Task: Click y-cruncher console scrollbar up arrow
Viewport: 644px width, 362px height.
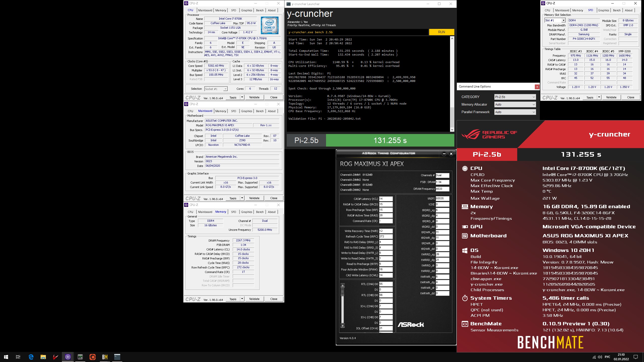Action: pyautogui.click(x=452, y=39)
